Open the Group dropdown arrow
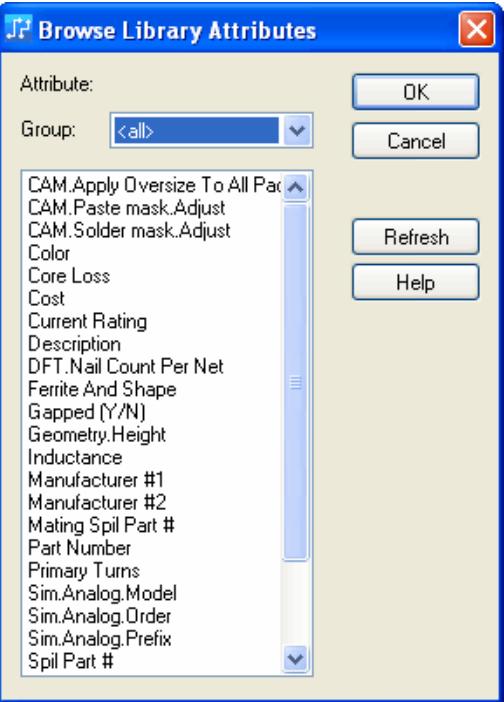This screenshot has height=702, width=504. 296,131
